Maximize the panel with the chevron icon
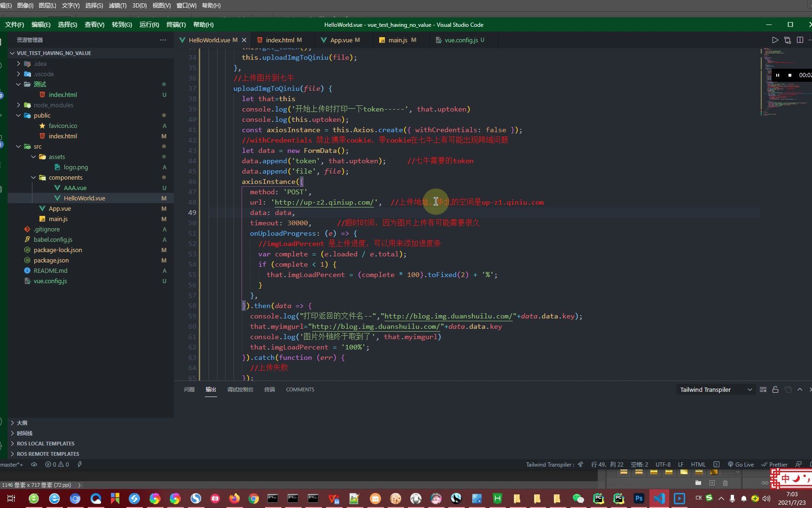Image resolution: width=812 pixels, height=508 pixels. 799,389
